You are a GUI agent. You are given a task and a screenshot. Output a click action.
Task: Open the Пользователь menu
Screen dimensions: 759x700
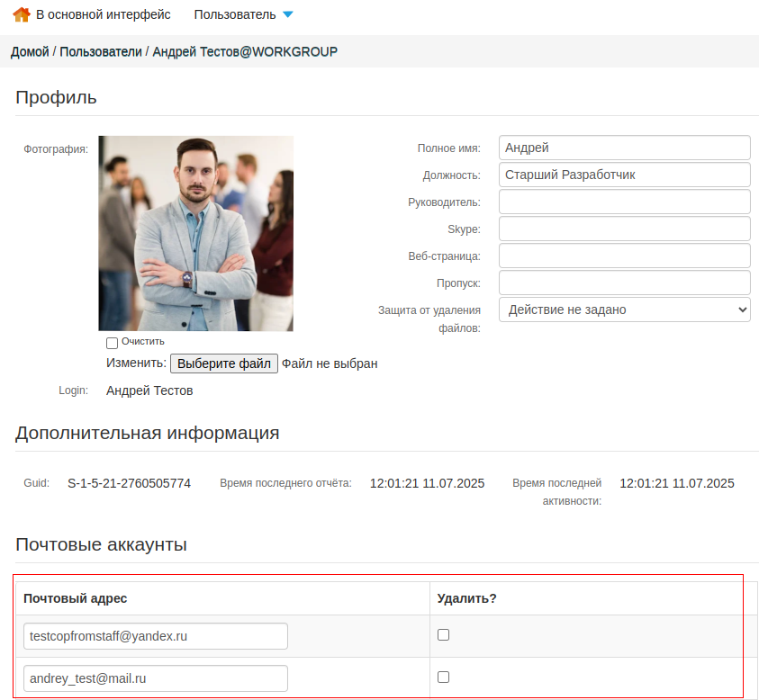coord(234,15)
